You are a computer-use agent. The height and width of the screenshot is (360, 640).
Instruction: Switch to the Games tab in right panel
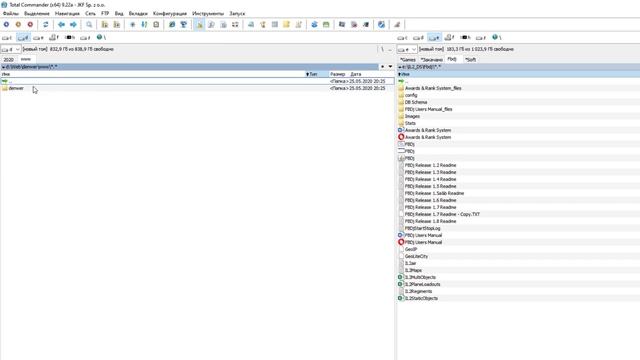click(407, 60)
